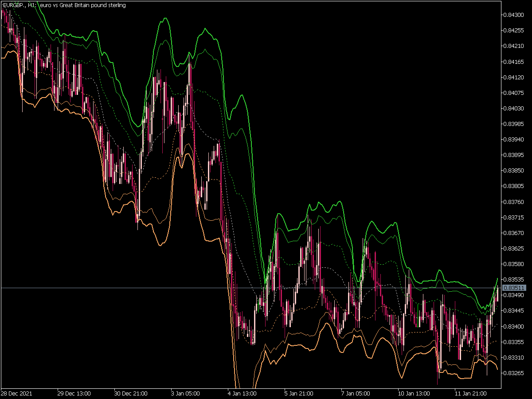This screenshot has width=532, height=399.
Task: Click the 0.83625 price axis label
Action: point(514,248)
